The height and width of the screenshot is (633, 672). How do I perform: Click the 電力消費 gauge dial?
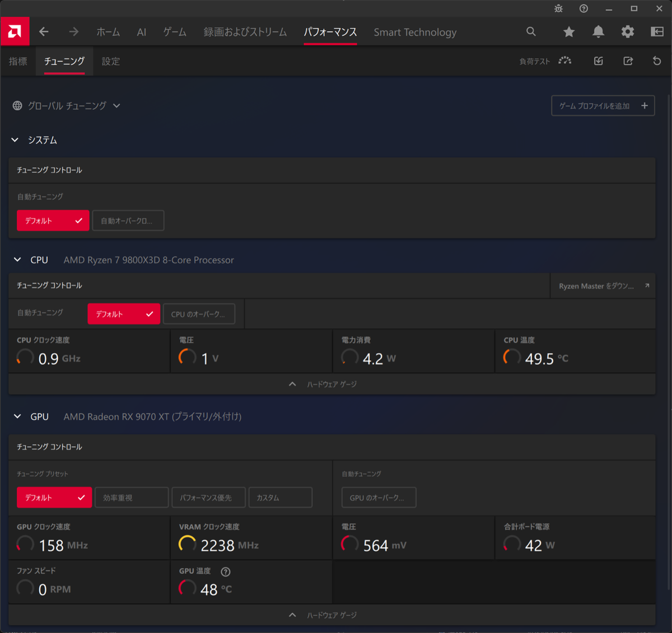349,357
